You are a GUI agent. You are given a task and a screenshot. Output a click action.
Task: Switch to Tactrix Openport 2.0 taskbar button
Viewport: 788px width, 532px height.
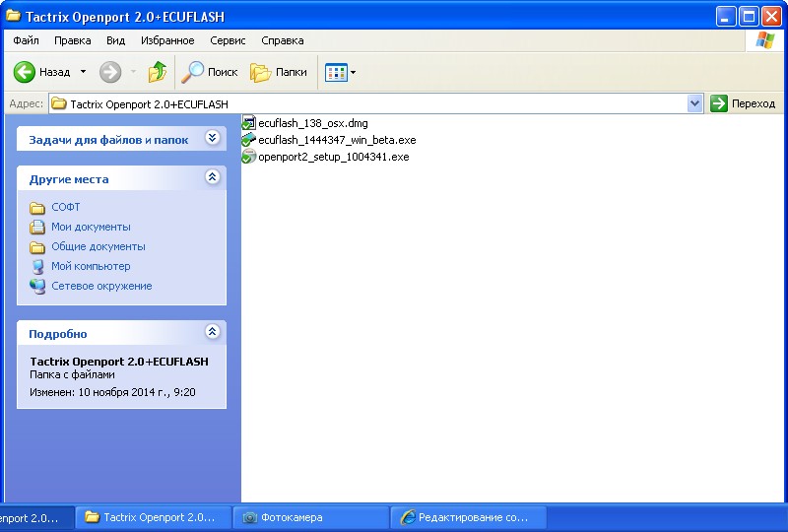click(x=154, y=517)
